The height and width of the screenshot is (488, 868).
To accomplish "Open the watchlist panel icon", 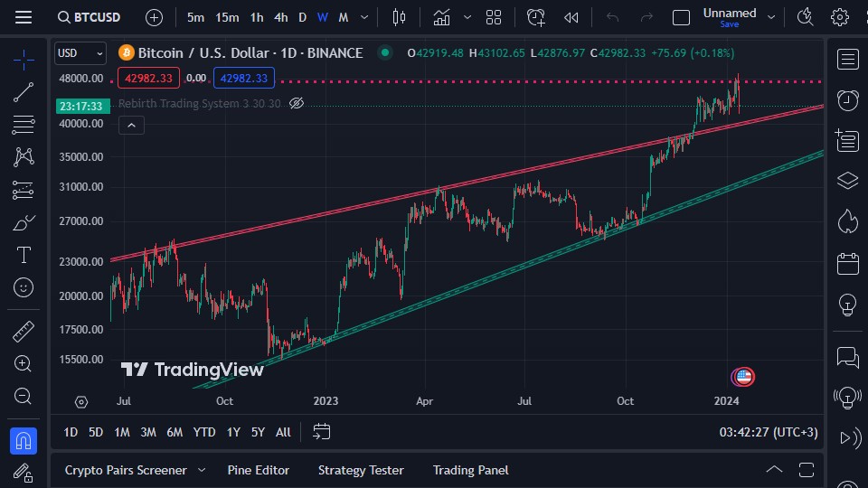I will (847, 60).
